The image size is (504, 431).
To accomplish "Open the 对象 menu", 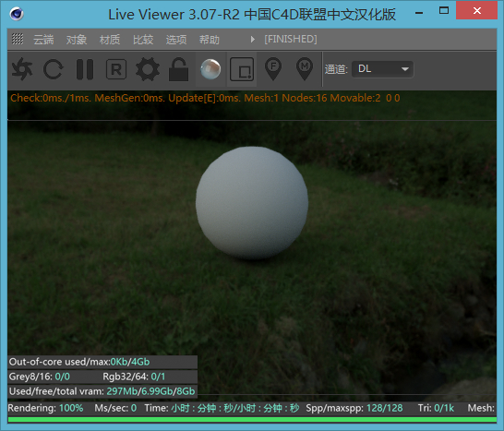I will 77,40.
